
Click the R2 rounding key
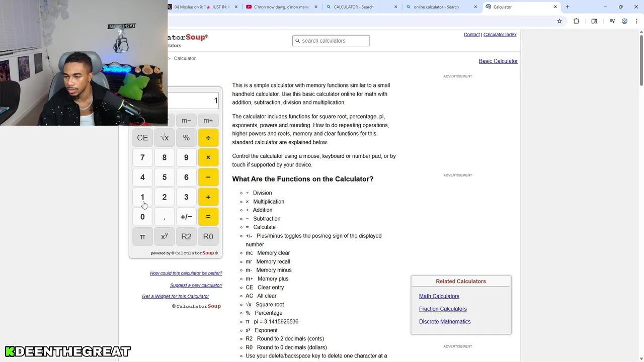point(186,236)
